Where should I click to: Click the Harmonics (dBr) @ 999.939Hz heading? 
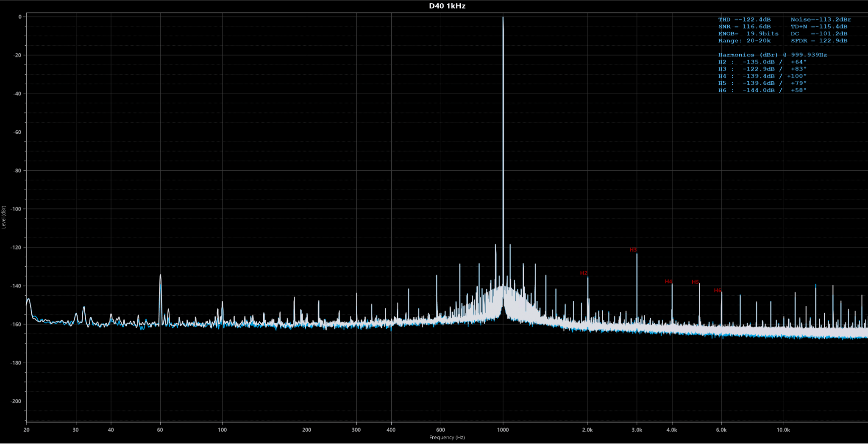tap(772, 55)
